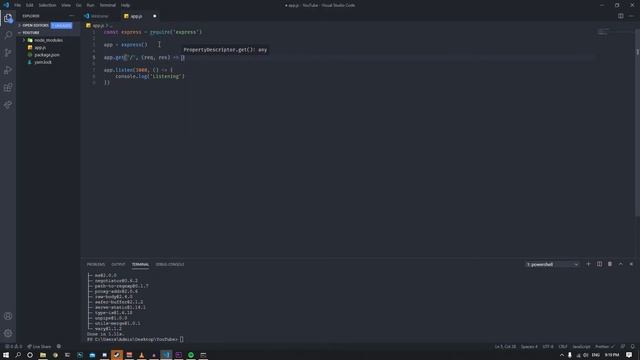Click the feedback icon in status bar
Viewport: 640px width, 360px height.
point(623,347)
